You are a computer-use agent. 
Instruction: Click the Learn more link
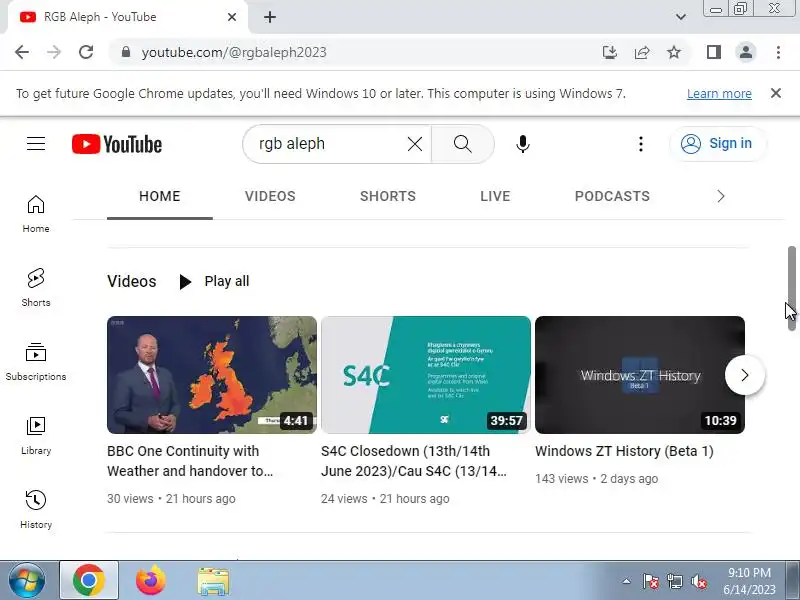[x=719, y=94]
